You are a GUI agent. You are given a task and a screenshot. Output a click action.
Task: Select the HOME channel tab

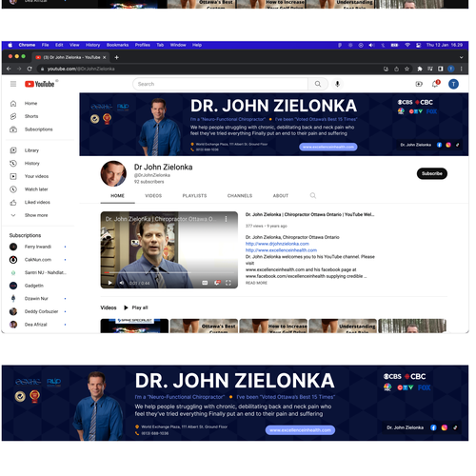[117, 196]
